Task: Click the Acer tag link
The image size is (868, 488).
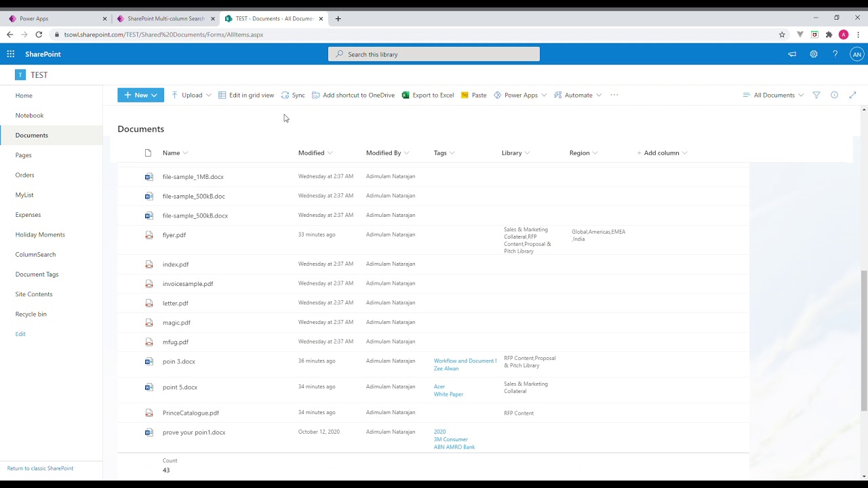Action: pos(439,387)
